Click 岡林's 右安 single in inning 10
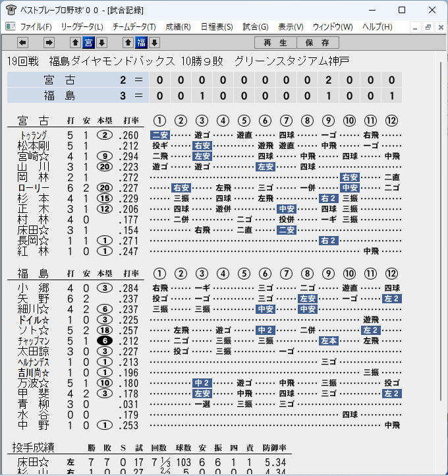 [350, 177]
